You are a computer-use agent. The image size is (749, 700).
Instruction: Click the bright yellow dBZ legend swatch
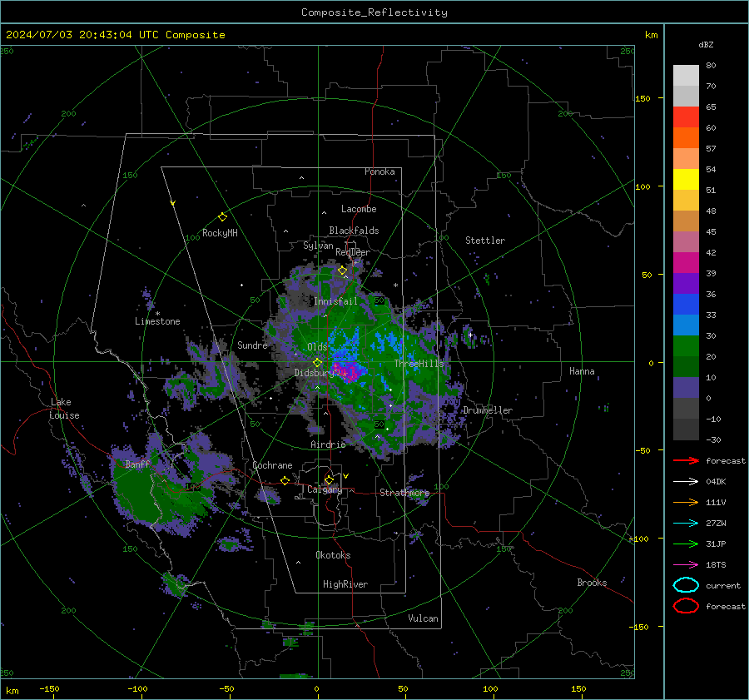pos(686,180)
